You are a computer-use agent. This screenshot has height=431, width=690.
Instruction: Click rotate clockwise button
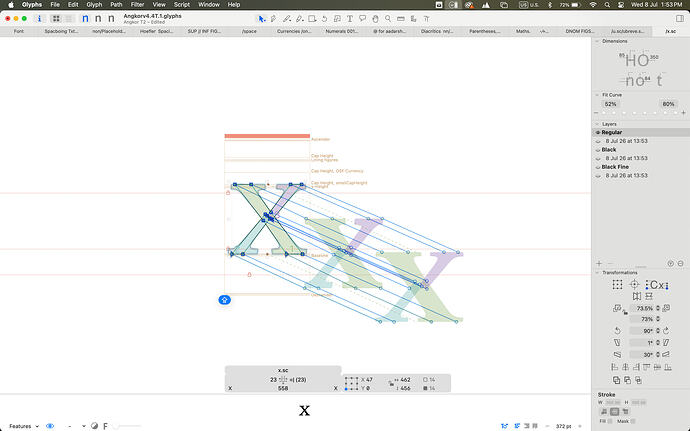(666, 331)
